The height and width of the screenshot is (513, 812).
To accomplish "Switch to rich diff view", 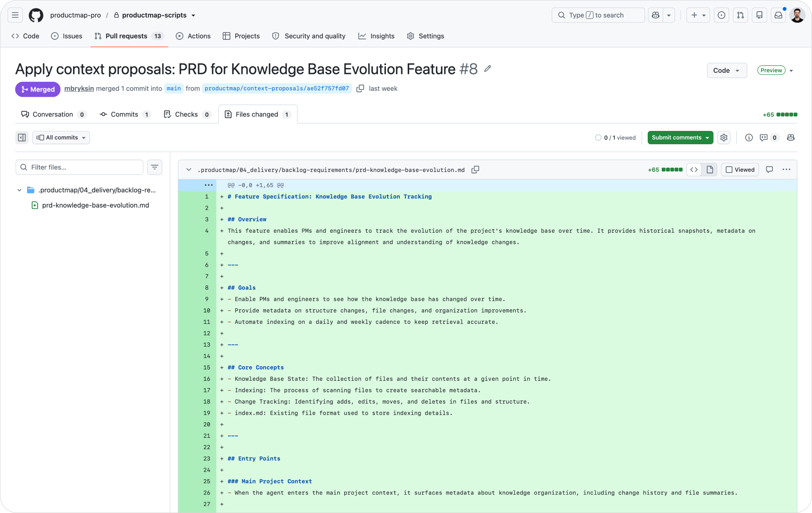I will click(x=710, y=170).
